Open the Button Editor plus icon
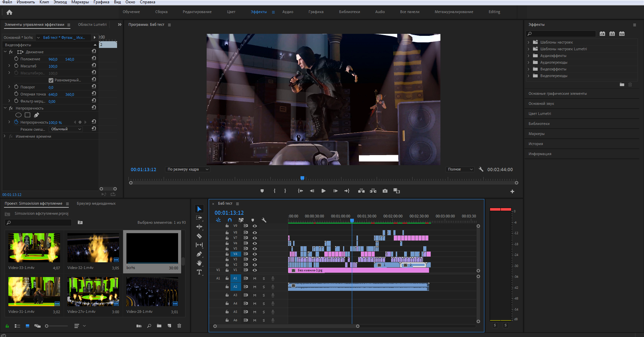 coord(512,191)
